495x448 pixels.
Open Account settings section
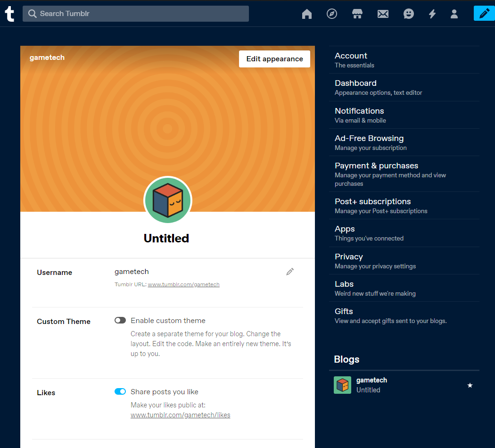pyautogui.click(x=404, y=60)
